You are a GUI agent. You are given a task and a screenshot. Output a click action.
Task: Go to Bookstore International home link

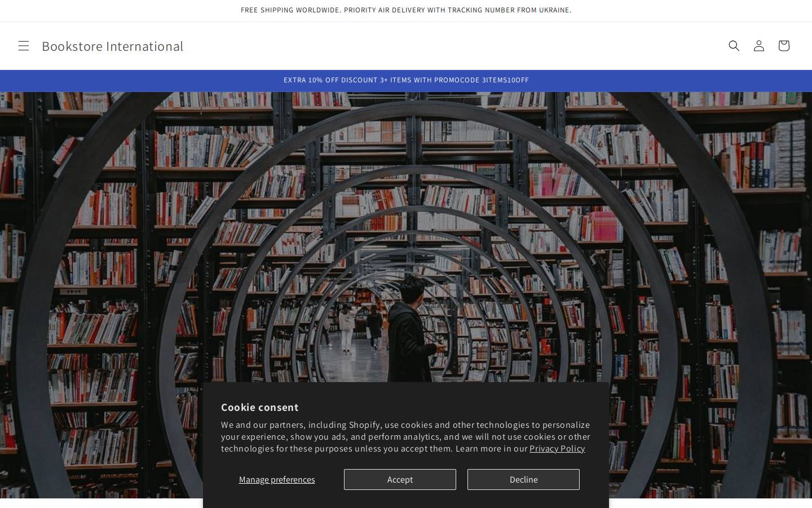click(112, 46)
